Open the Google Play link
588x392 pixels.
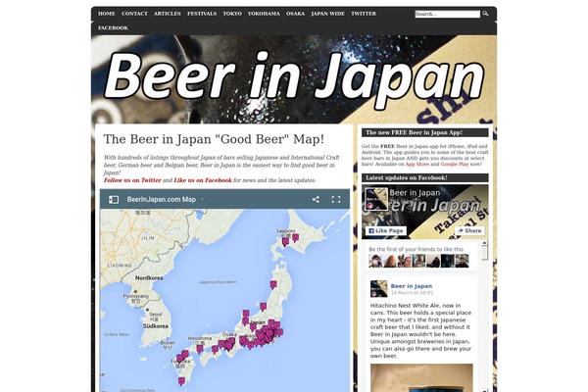(455, 165)
